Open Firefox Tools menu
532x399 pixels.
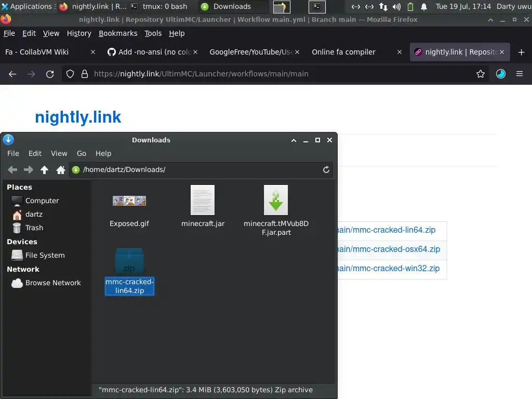(x=153, y=33)
